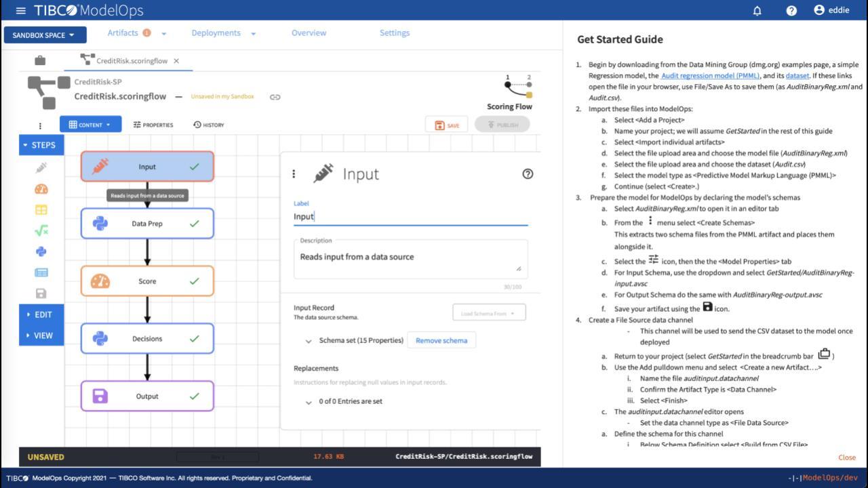Expand the Schema set (15 Properties) section
Screen dimensions: 868x488
pos(309,341)
